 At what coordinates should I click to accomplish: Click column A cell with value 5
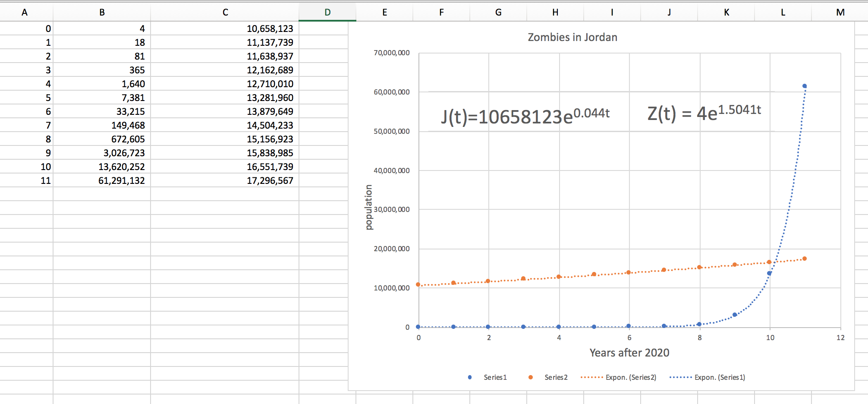click(26, 98)
